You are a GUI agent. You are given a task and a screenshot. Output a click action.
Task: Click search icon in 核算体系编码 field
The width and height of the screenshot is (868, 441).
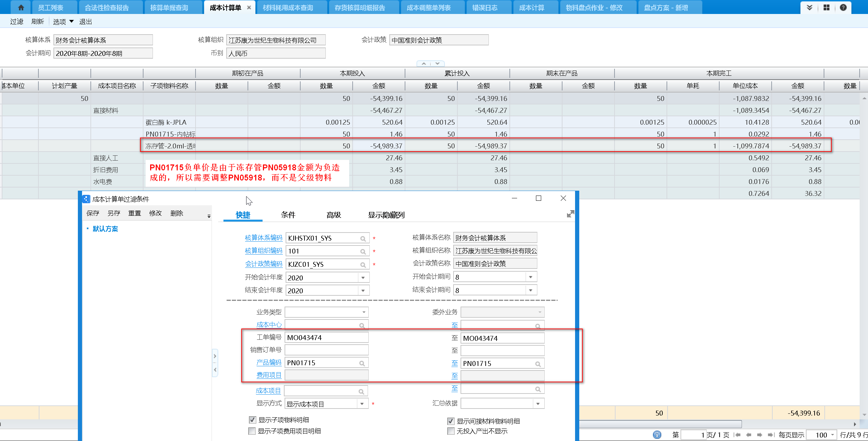point(363,238)
